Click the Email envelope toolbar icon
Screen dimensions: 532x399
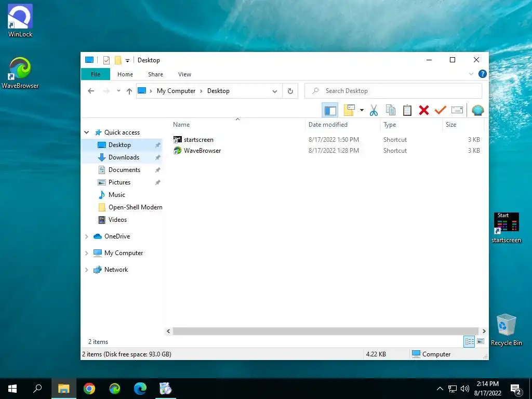tap(457, 110)
